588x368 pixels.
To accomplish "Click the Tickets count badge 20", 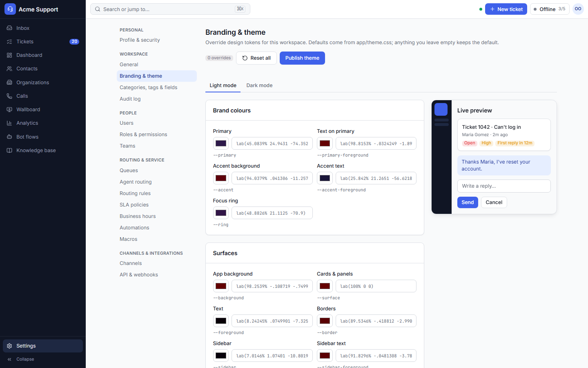I will 74,42.
